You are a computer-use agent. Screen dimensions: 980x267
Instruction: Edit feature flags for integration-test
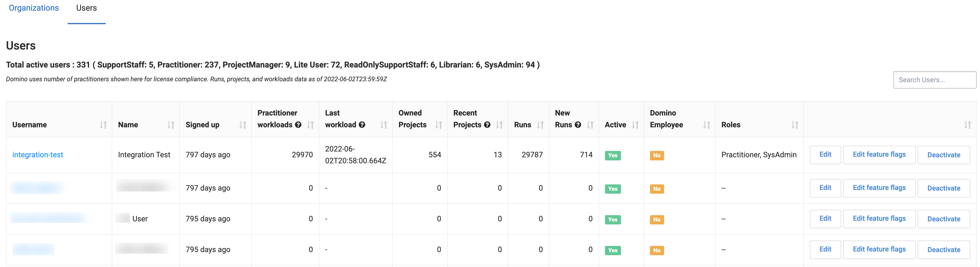tap(879, 155)
